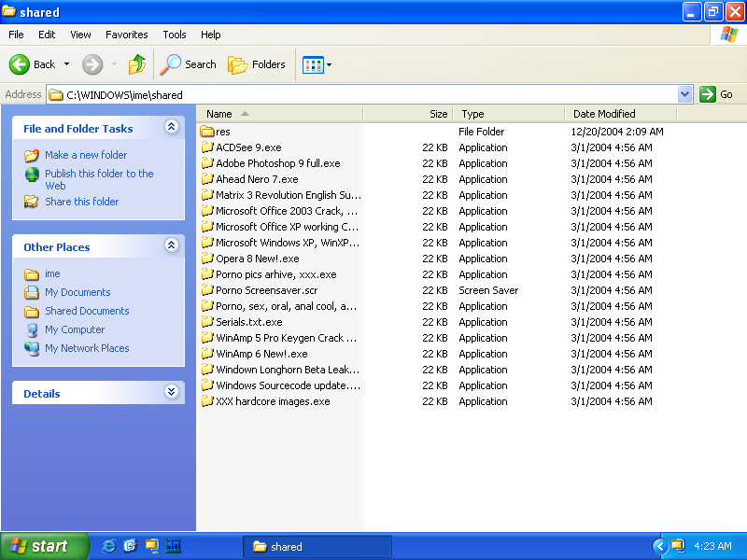Open the Help menu
The height and width of the screenshot is (560, 747).
click(211, 35)
